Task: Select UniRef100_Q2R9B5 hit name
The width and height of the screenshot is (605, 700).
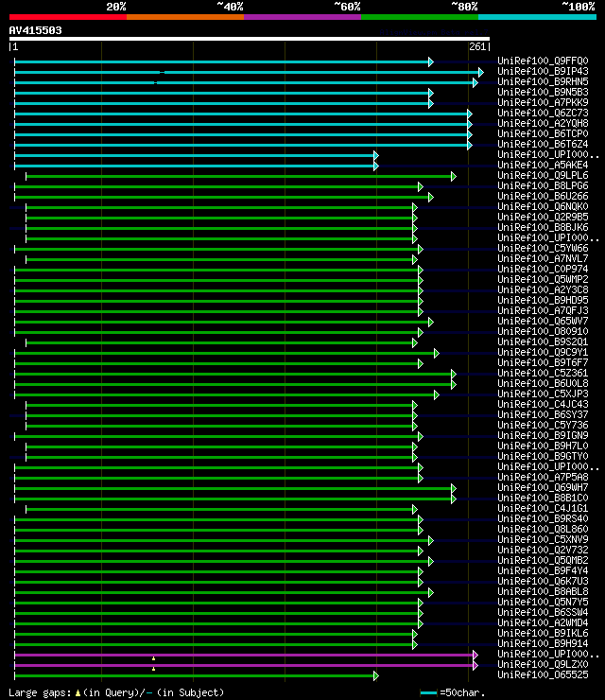Action: (x=543, y=217)
